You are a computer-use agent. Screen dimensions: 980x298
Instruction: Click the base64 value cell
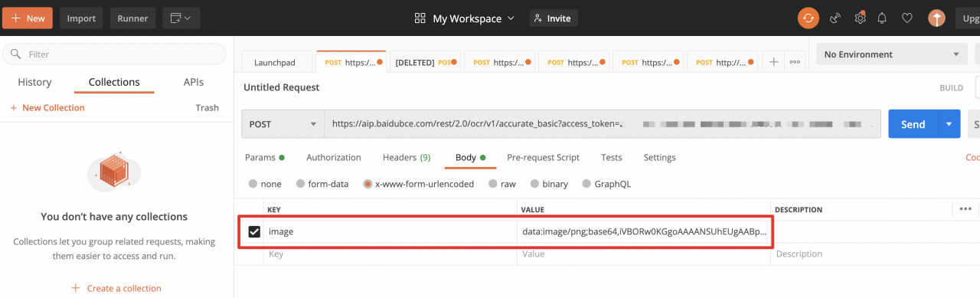pyautogui.click(x=644, y=231)
